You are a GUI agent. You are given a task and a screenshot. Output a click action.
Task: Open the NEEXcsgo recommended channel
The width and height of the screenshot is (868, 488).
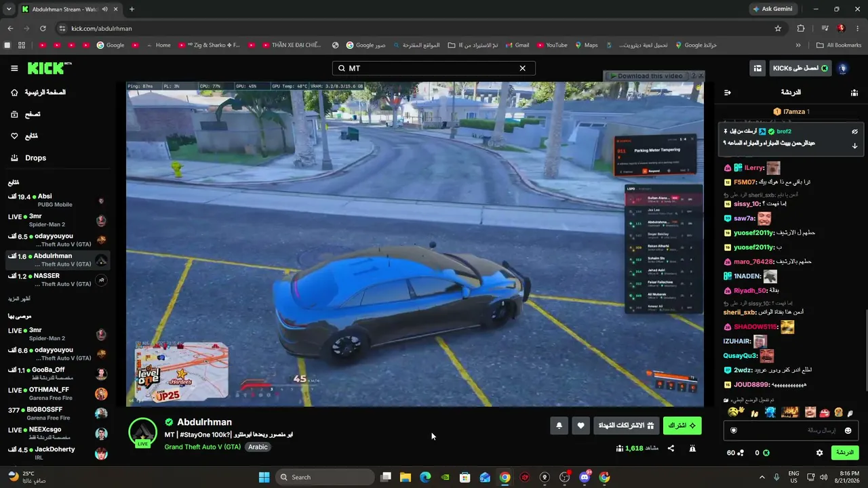(x=58, y=434)
